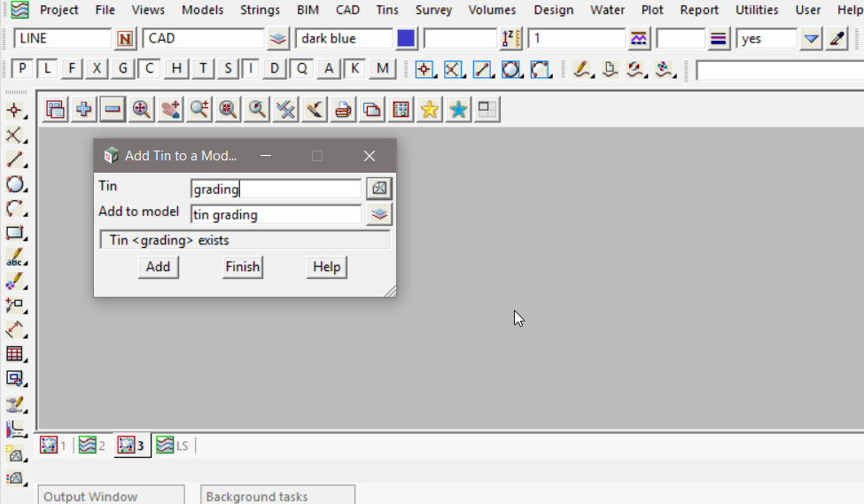Image resolution: width=864 pixels, height=504 pixels.
Task: Click the dark blue colour swatch
Action: (406, 39)
